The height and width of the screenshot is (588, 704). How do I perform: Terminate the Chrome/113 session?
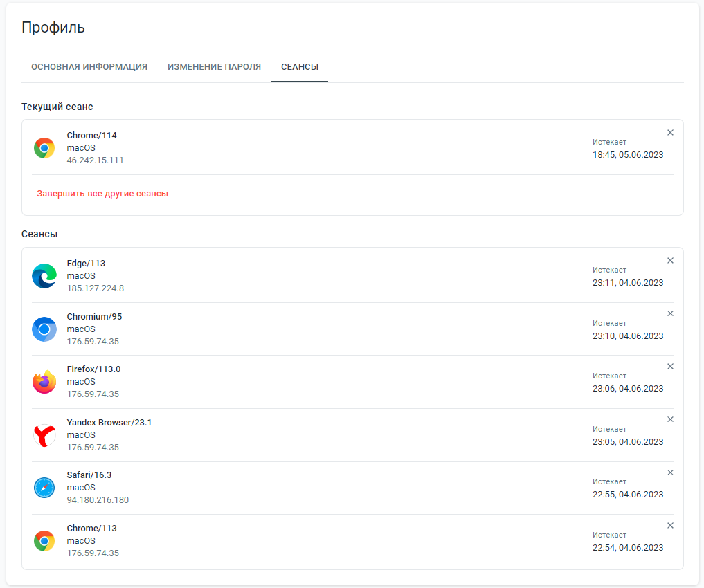(x=670, y=525)
